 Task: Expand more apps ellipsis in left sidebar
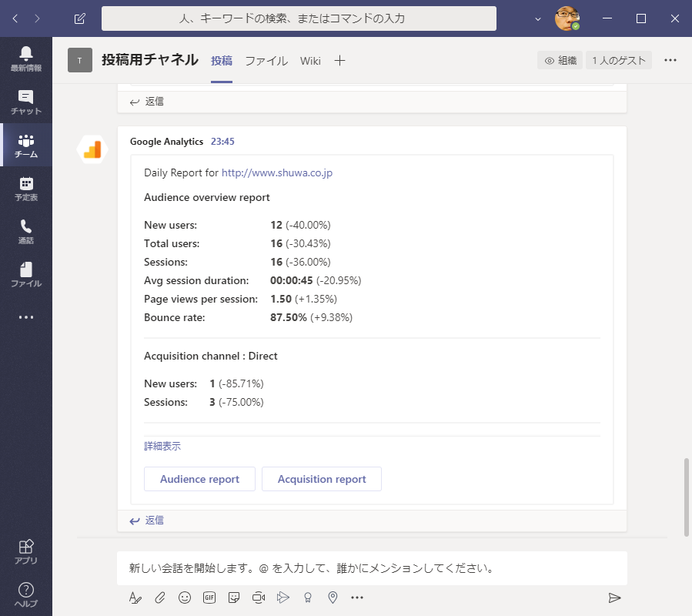[x=26, y=316]
